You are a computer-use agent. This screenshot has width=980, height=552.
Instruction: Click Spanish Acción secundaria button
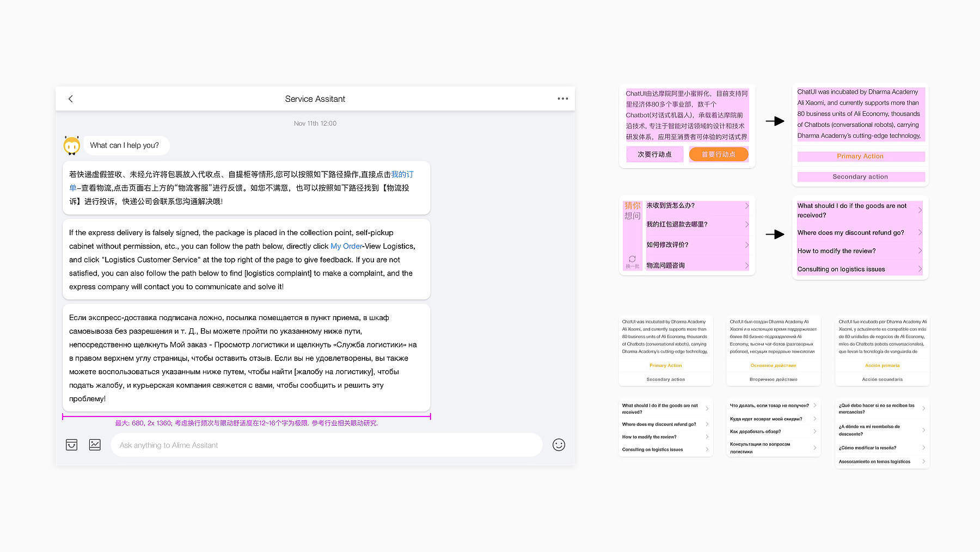point(883,379)
